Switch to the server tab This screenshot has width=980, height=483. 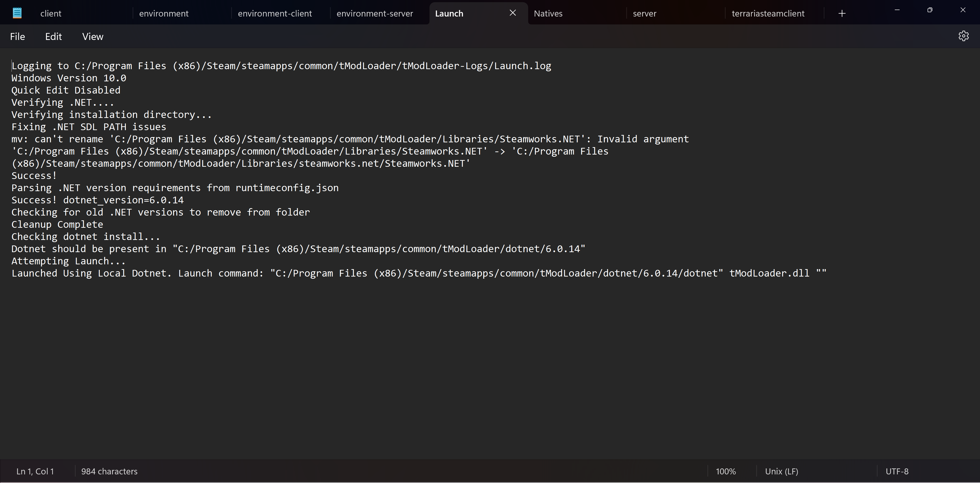[644, 14]
